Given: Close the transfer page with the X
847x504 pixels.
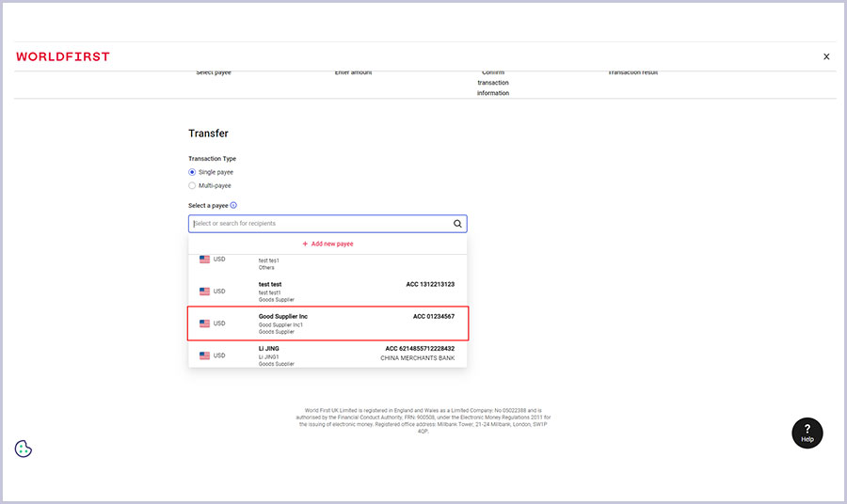Looking at the screenshot, I should [x=826, y=56].
